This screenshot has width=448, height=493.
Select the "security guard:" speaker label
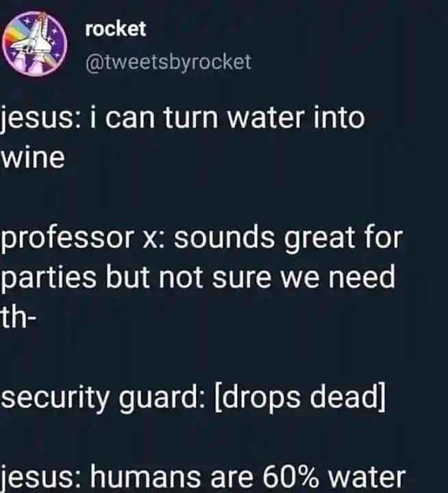103,397
